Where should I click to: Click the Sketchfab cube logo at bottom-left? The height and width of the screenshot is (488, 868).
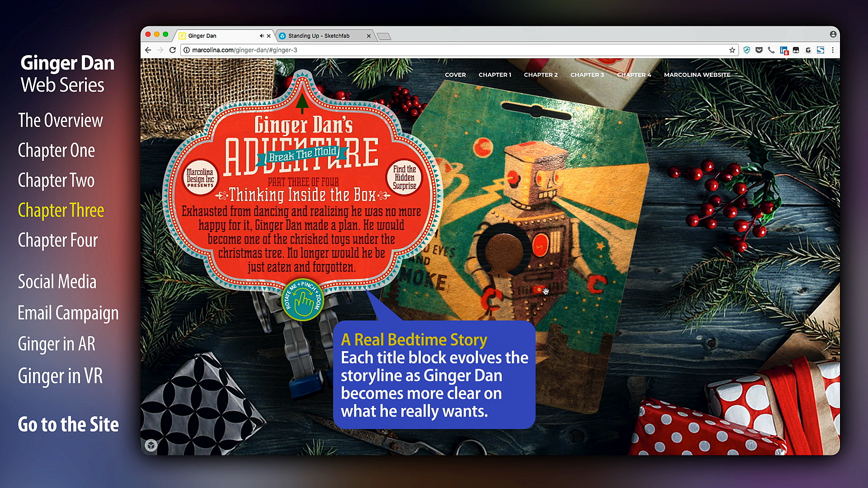tap(151, 446)
